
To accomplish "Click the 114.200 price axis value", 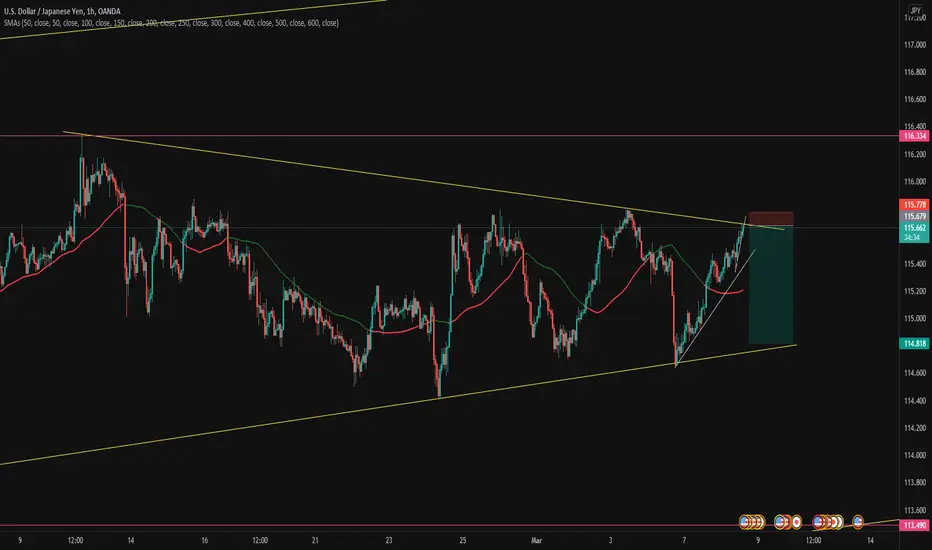I will (915, 428).
